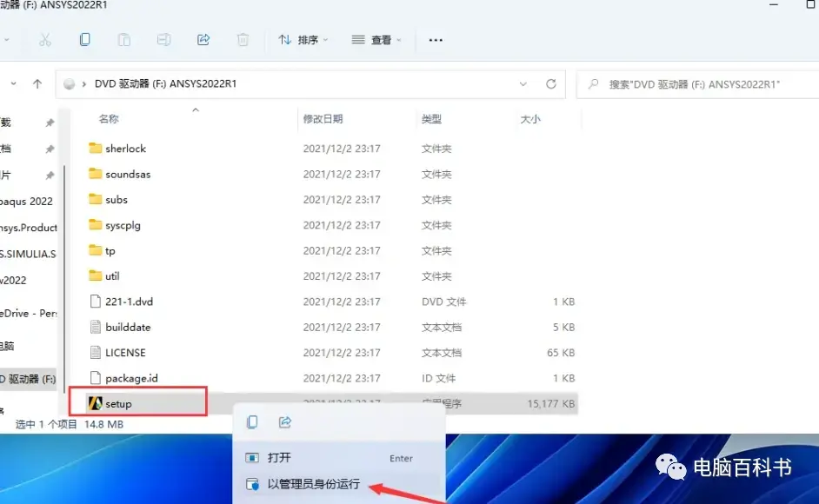Viewport: 819px width, 504px height.
Task: Click the syscplg folder icon
Action: 95,224
